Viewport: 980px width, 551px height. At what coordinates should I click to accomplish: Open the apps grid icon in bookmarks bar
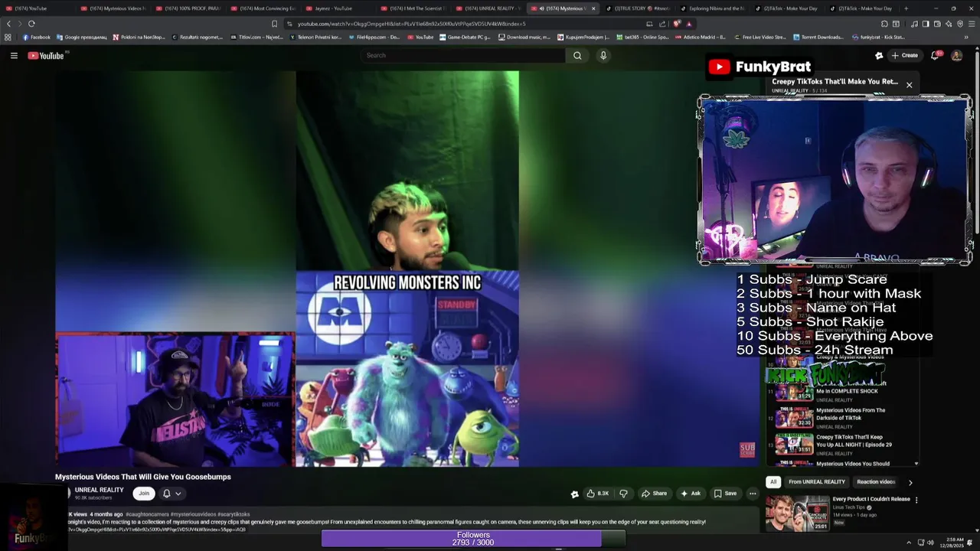coord(8,37)
